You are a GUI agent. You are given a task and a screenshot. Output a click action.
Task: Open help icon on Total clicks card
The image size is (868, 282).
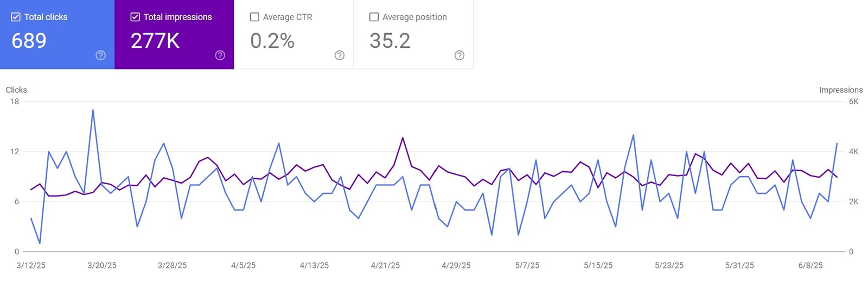click(x=100, y=55)
